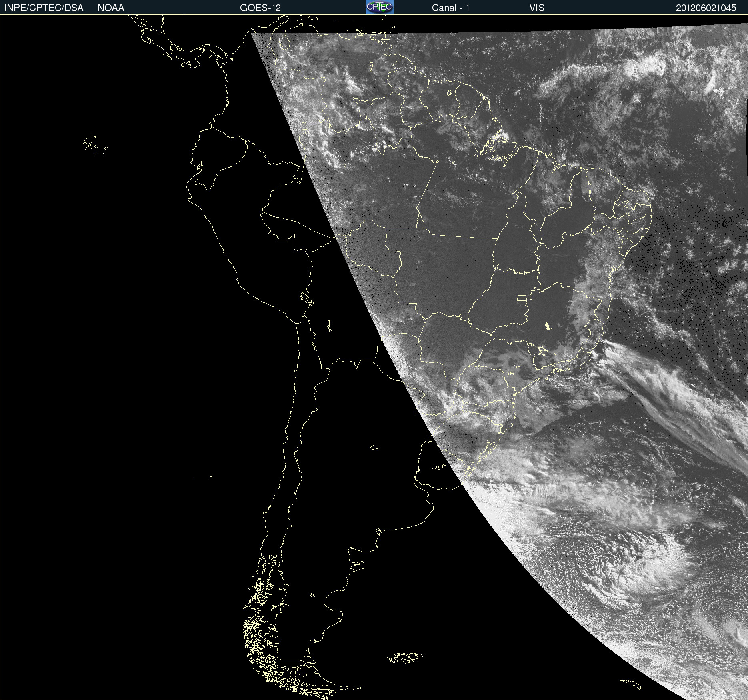Click the NOAA label in the header
The image size is (748, 700).
[111, 8]
